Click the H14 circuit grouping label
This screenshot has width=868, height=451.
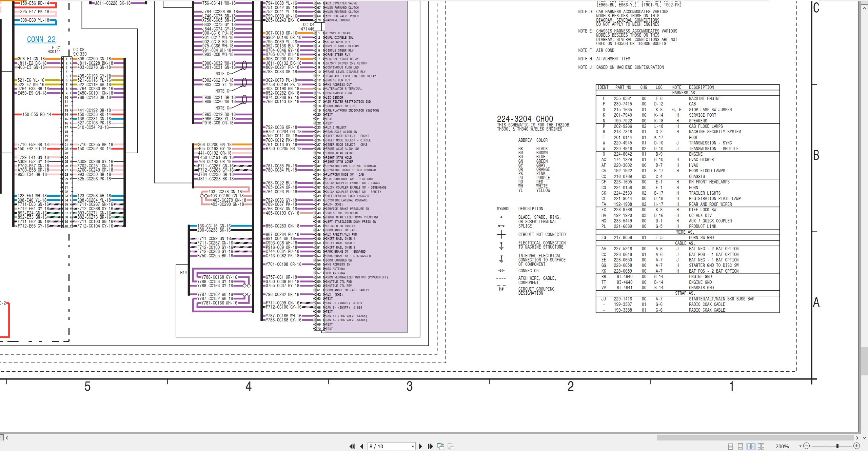(x=183, y=273)
